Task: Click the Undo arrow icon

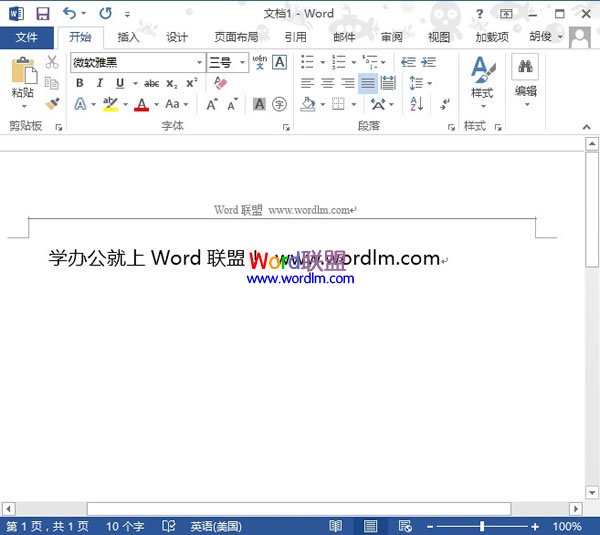Action: tap(69, 13)
